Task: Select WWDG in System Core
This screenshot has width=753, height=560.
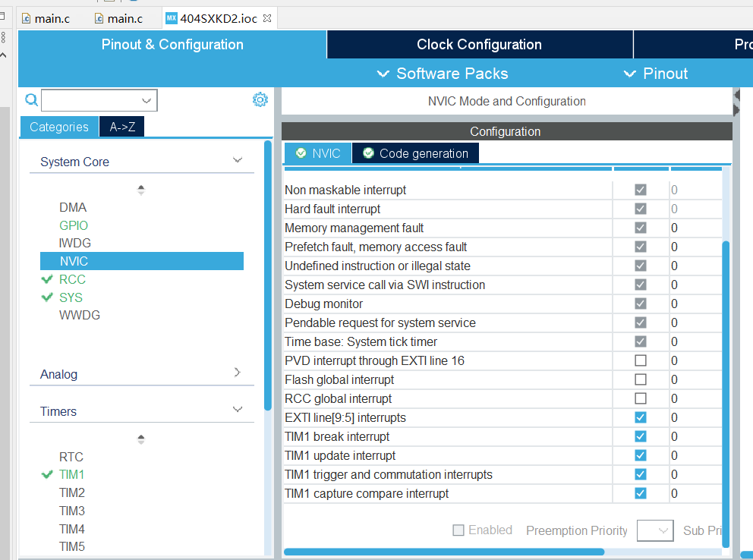Action: pyautogui.click(x=79, y=315)
